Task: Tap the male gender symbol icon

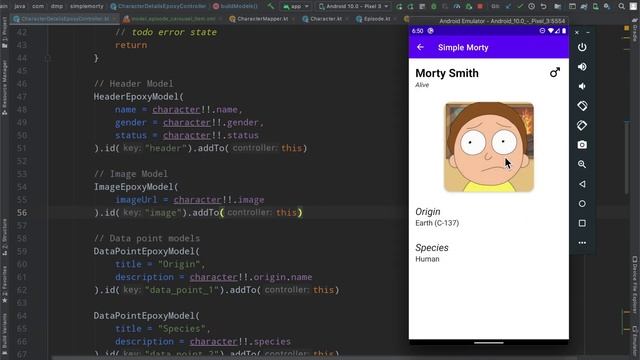Action: pos(554,73)
